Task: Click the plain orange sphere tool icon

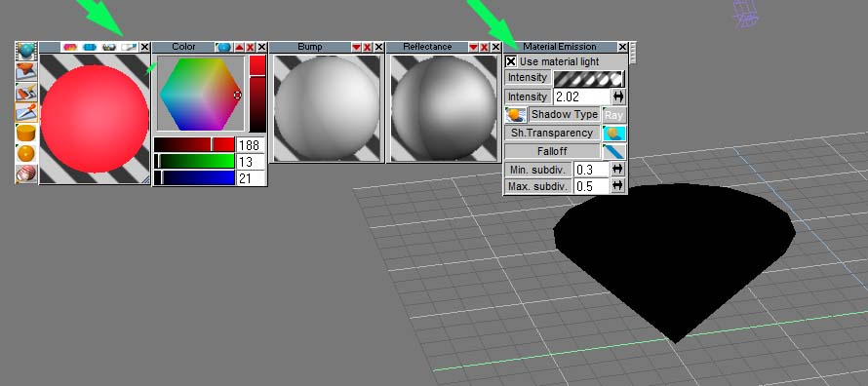Action: pos(26,153)
